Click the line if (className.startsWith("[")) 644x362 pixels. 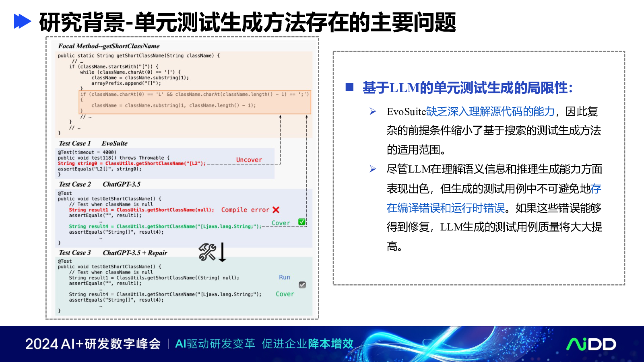[114, 67]
